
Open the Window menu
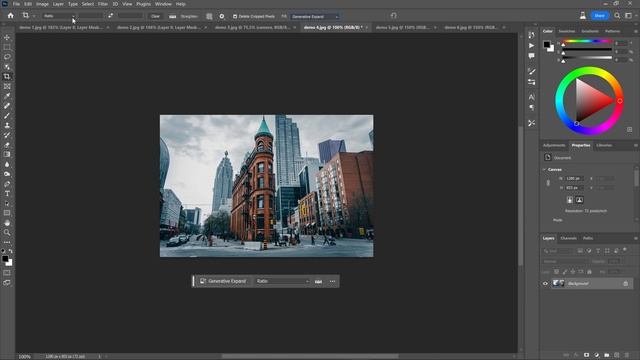[163, 4]
